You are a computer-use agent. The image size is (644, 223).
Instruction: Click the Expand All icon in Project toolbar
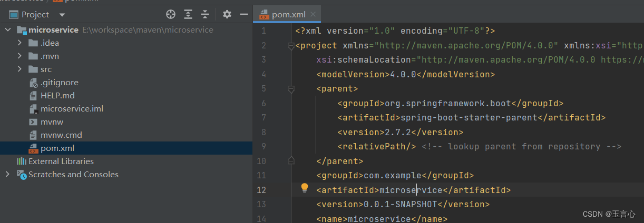188,14
